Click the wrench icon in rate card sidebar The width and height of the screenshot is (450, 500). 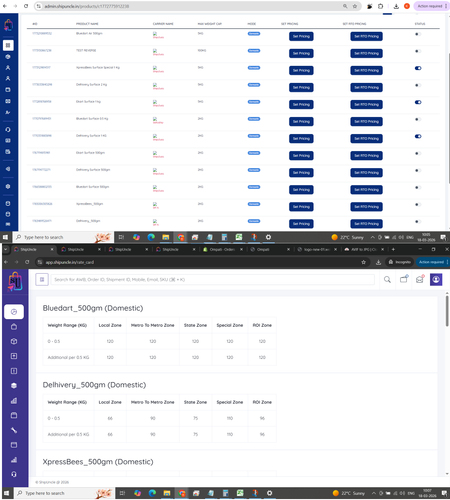coord(14,430)
